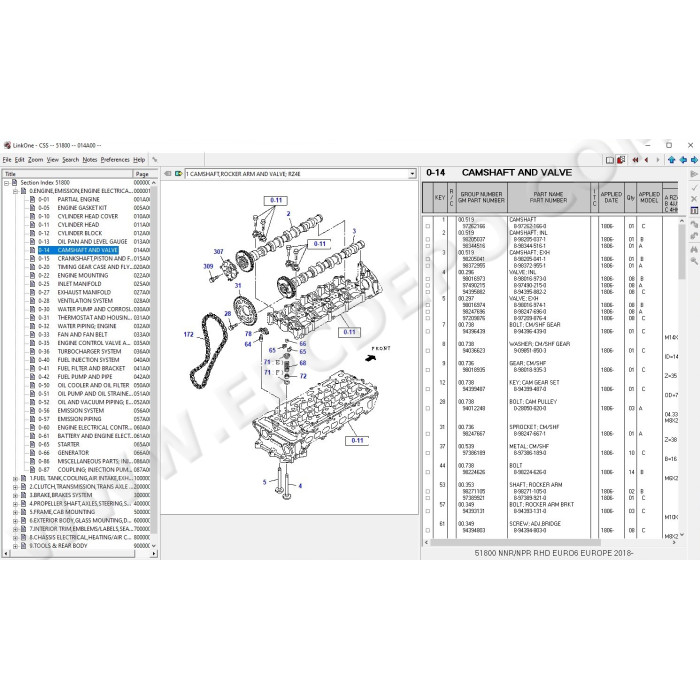Click the parts list horizontal scrollbar

click(550, 543)
